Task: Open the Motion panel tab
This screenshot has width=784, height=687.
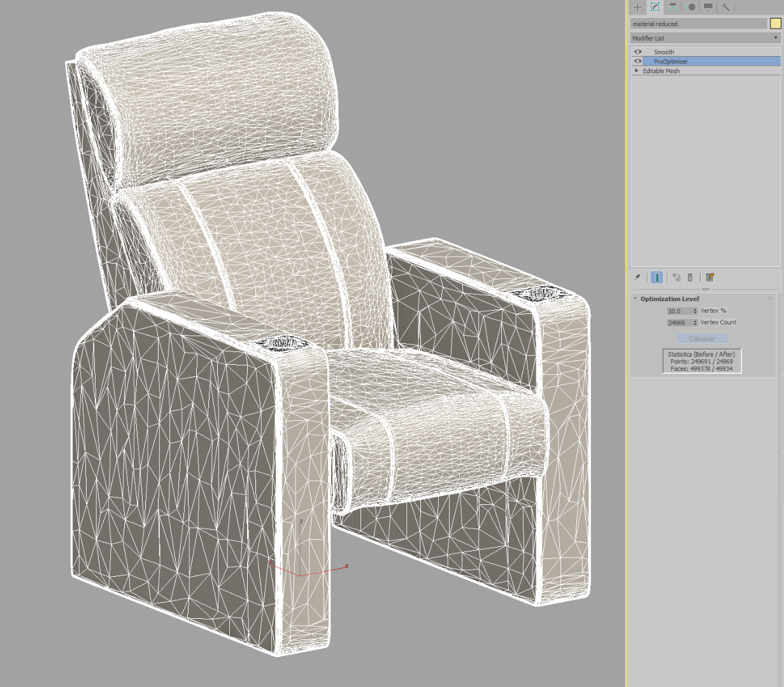Action: 690,7
